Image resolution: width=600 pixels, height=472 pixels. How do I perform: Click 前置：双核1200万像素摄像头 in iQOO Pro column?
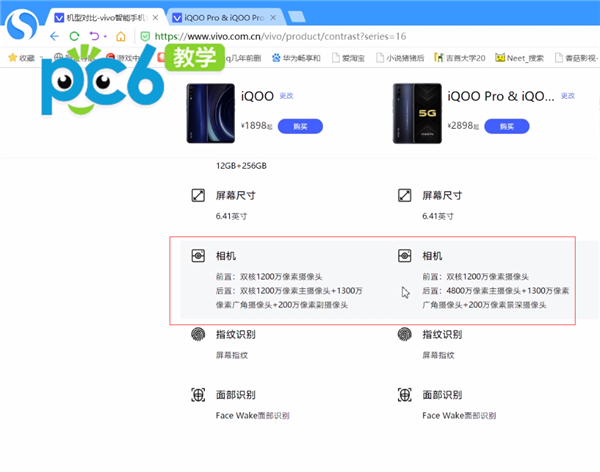point(476,277)
